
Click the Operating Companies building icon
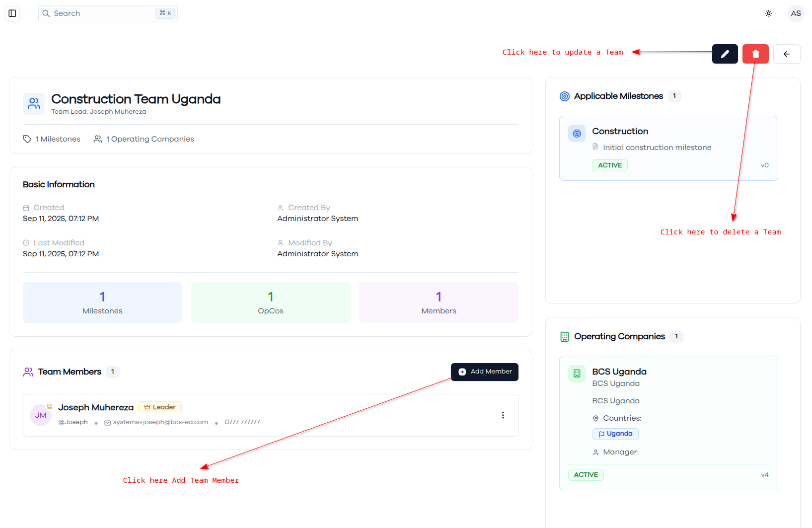tap(565, 337)
